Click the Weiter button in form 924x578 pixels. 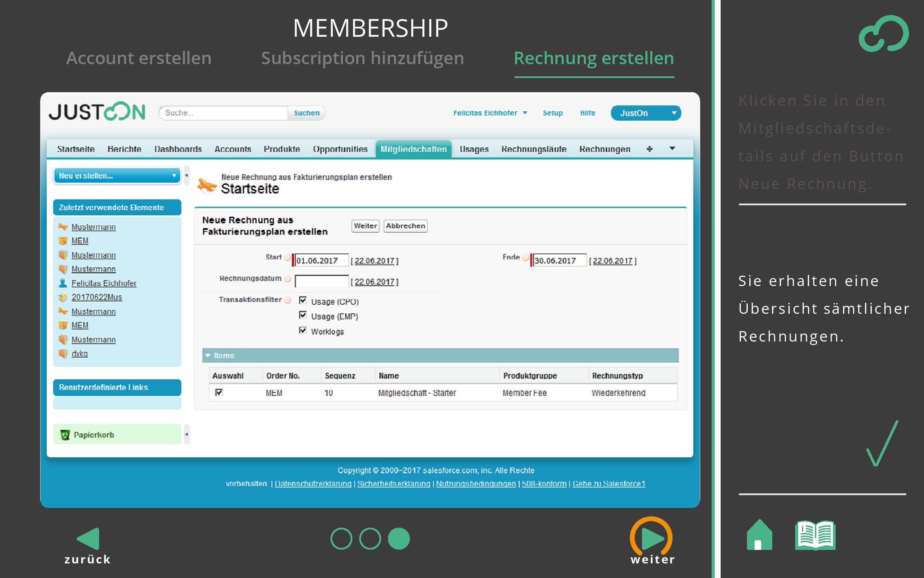click(365, 226)
